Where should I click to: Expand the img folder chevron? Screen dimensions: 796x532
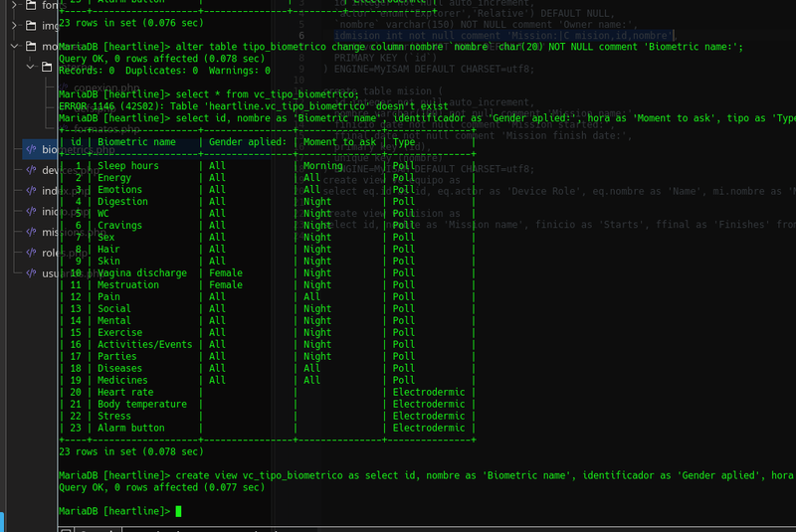(14, 26)
